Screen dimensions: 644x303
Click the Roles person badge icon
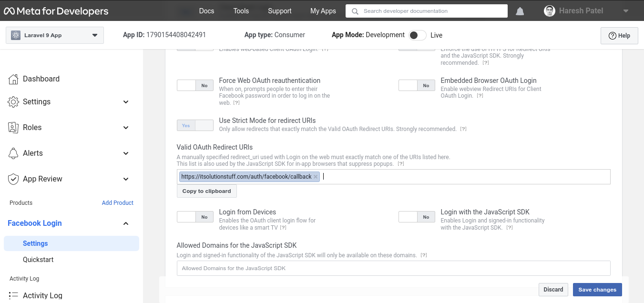pyautogui.click(x=13, y=128)
